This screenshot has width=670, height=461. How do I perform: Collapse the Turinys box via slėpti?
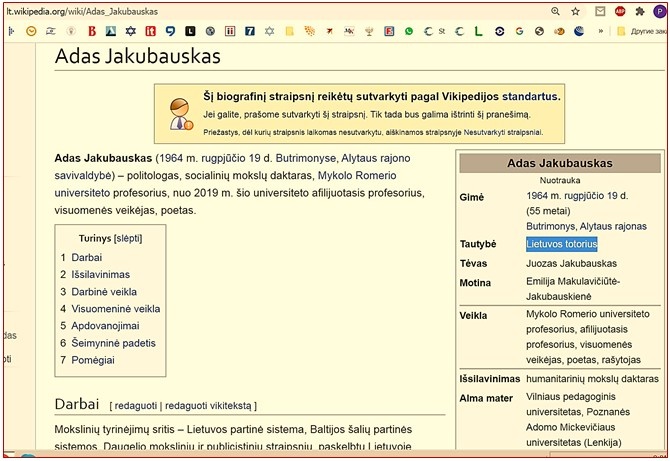127,238
